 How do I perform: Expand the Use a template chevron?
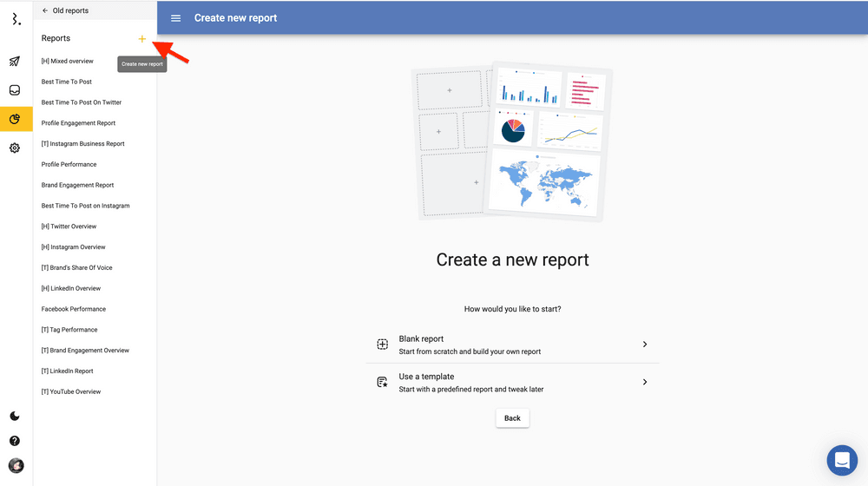click(x=645, y=382)
